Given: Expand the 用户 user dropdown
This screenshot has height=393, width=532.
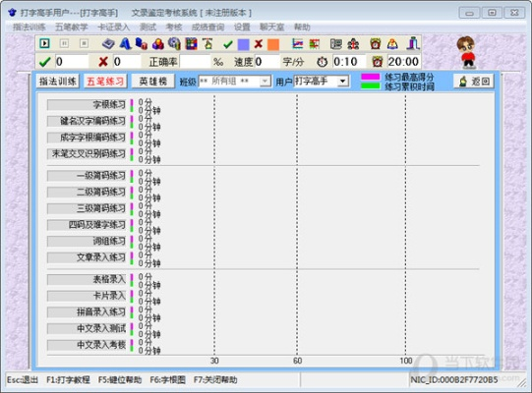Looking at the screenshot, I should pos(343,82).
